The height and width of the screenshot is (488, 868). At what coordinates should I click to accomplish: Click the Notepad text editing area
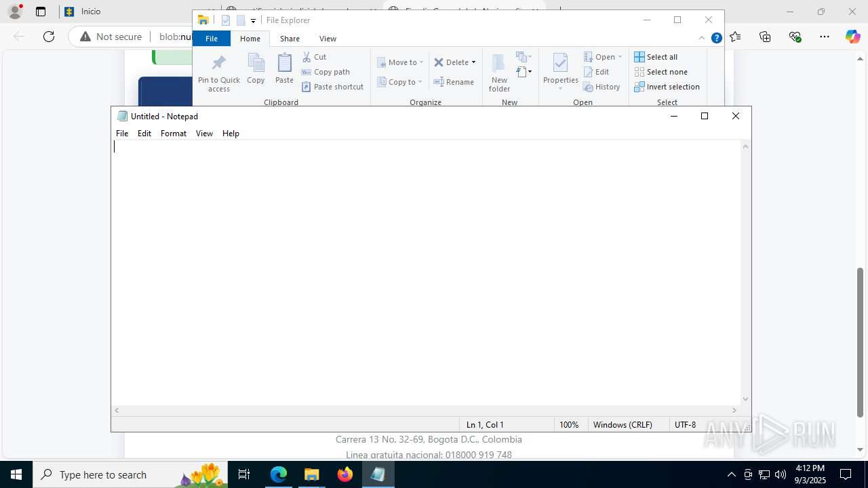[426, 272]
